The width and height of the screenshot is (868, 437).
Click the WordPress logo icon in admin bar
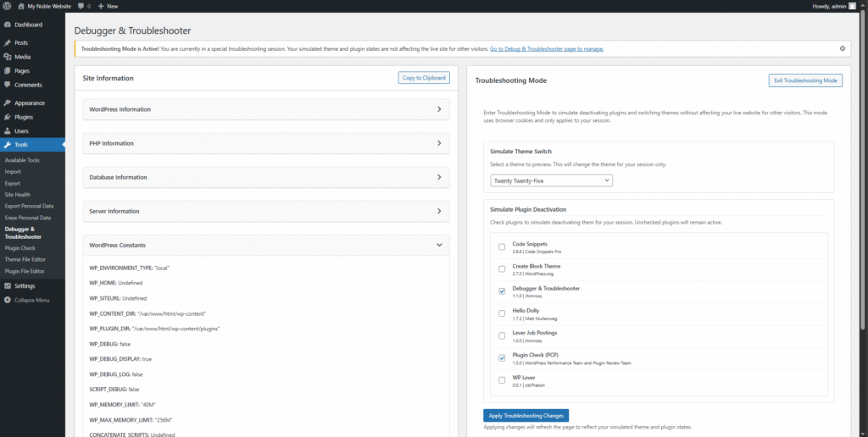pos(7,6)
